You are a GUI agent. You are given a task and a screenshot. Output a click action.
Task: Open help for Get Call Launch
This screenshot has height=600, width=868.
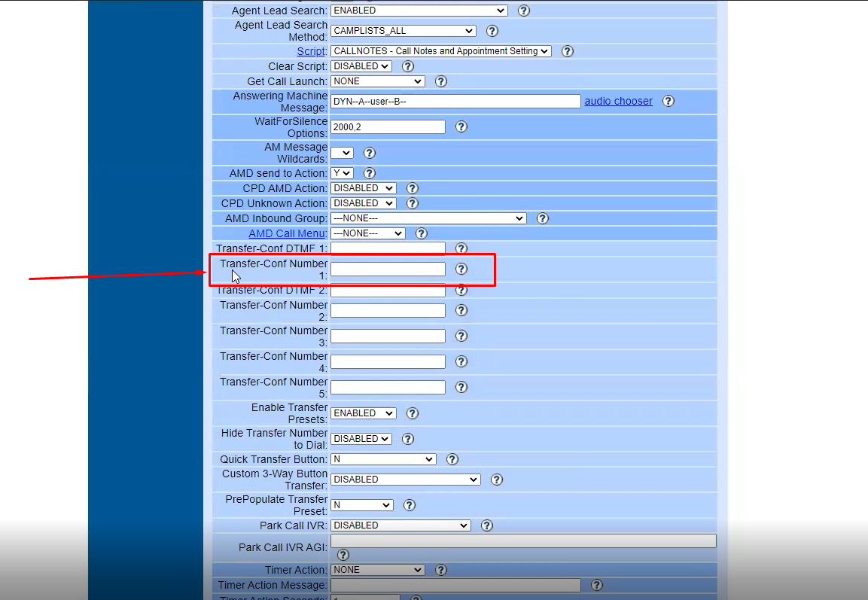click(x=441, y=81)
